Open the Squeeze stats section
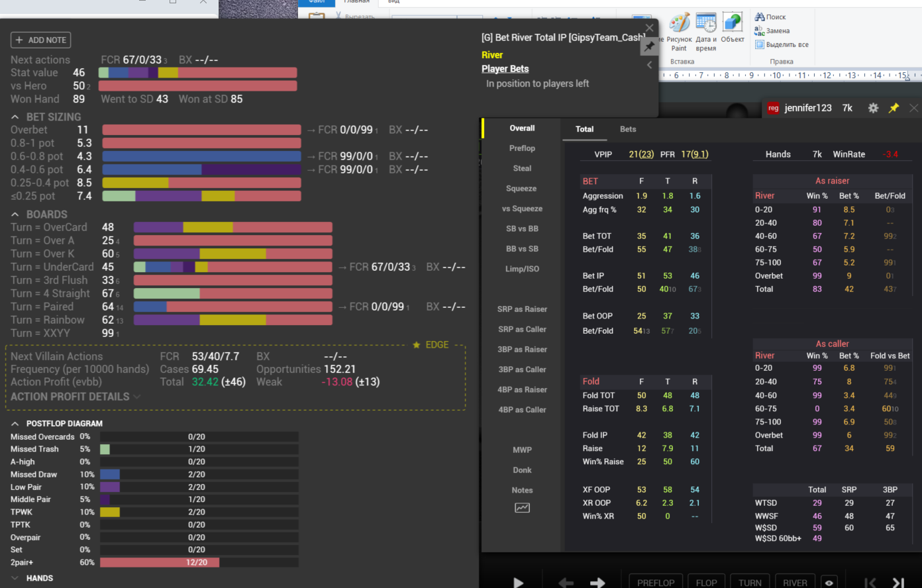 [522, 189]
